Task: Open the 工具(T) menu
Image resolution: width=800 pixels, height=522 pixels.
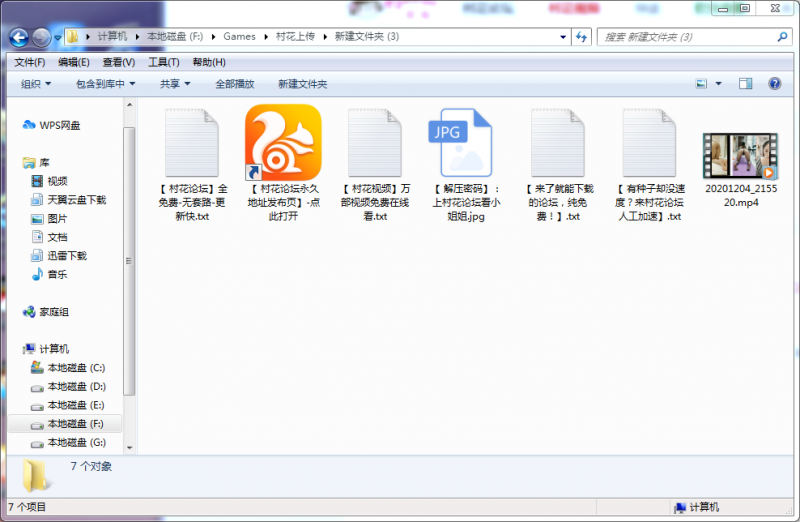Action: [164, 62]
